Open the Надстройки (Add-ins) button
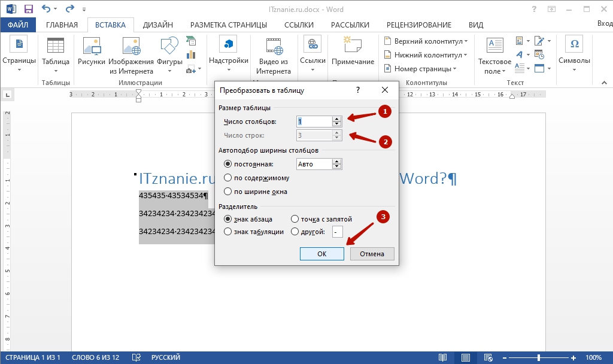Viewport: 613px width, 364px height. (228, 54)
